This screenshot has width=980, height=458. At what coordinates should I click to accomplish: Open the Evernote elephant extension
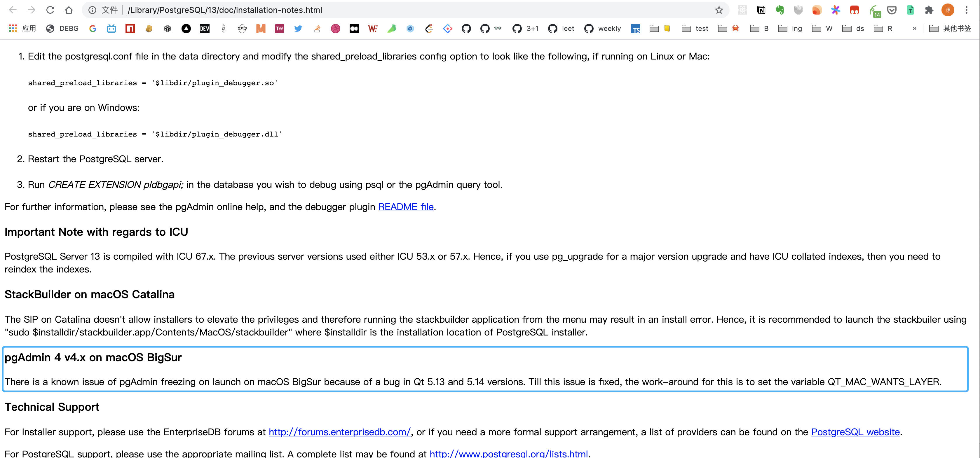click(x=780, y=10)
